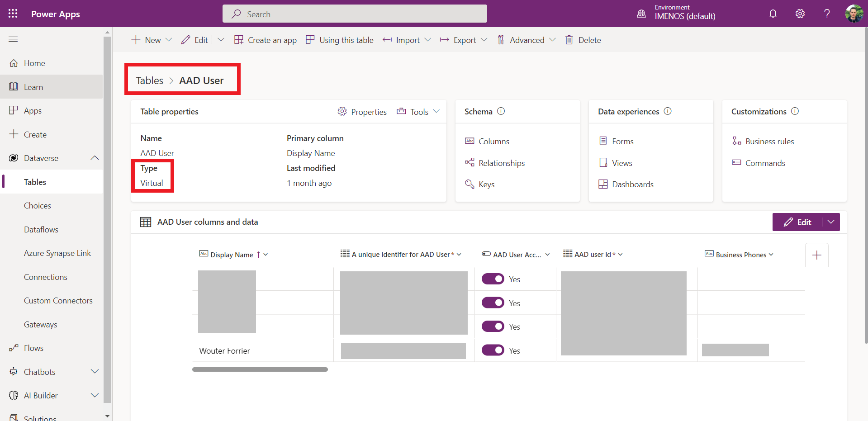
Task: Expand the Chatbots section chevron
Action: point(95,372)
